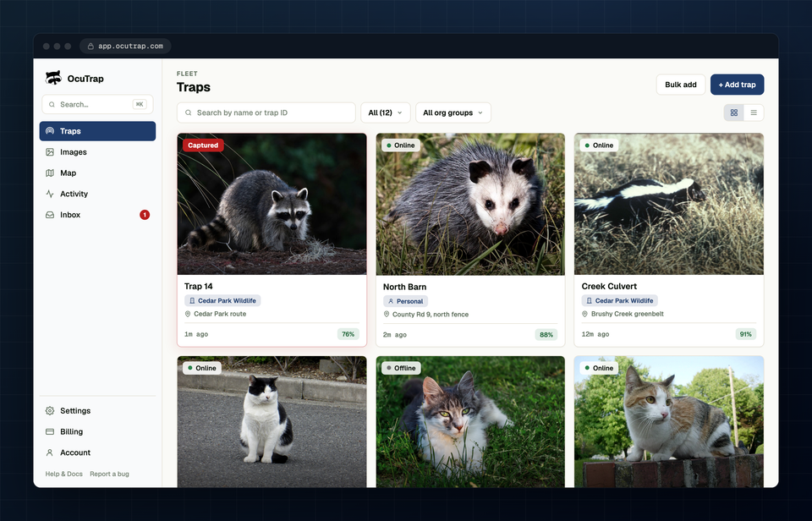Screen dimensions: 812x521
Task: Click the ⌘K shortcut badge
Action: pyautogui.click(x=140, y=104)
